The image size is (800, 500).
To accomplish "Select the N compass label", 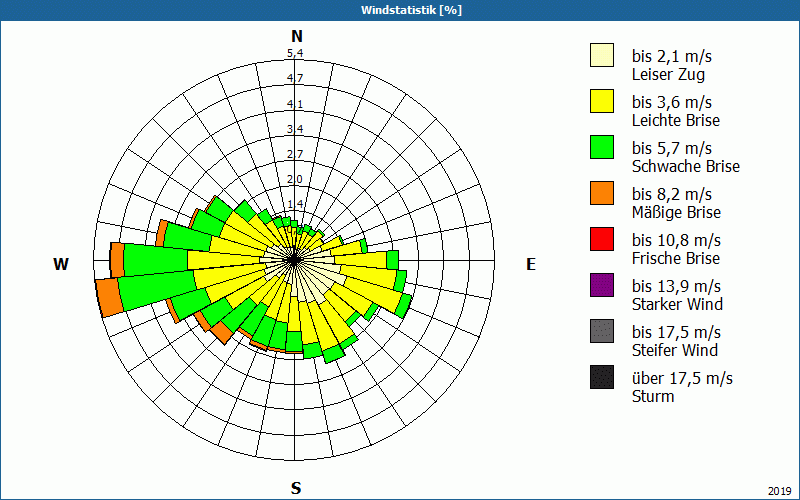I will click(296, 36).
